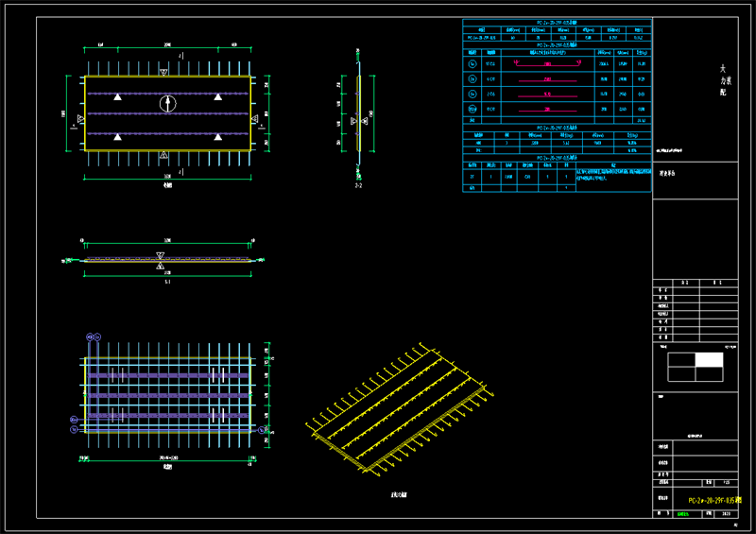Click the top title row of the cyan table

557,23
